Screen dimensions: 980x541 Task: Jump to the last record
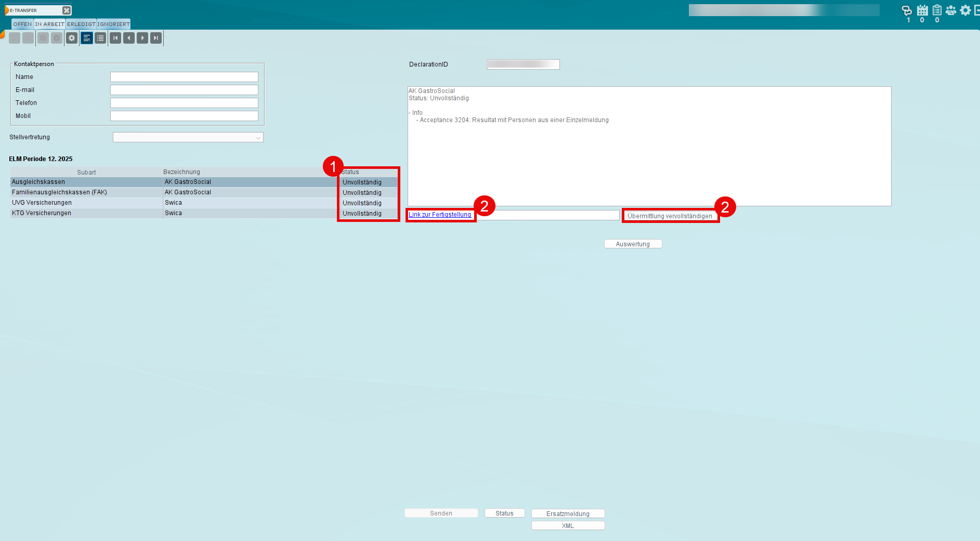[156, 38]
